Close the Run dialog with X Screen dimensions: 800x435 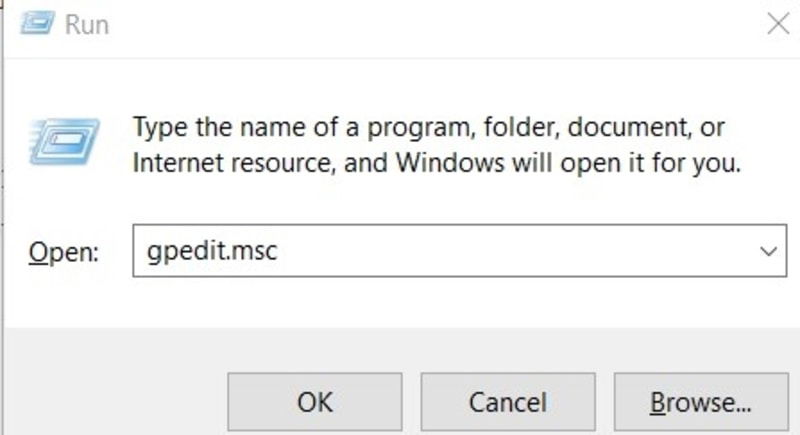(778, 24)
